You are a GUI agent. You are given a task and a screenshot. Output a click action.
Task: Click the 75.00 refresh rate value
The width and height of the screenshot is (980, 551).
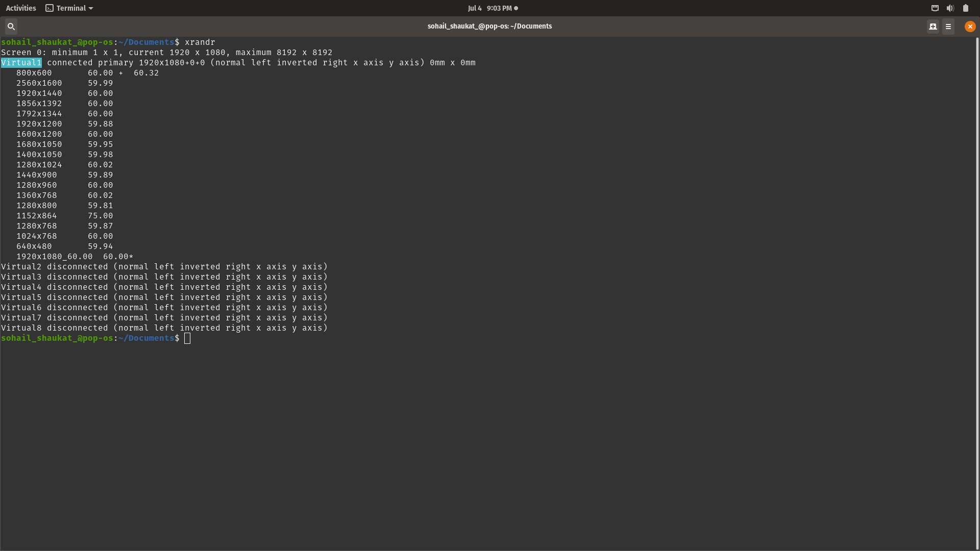pos(101,216)
